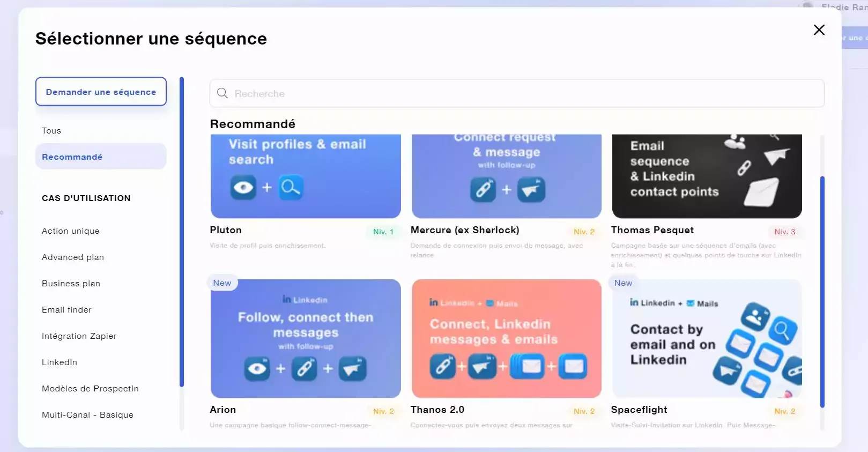Select the Recommandé category

click(x=101, y=157)
